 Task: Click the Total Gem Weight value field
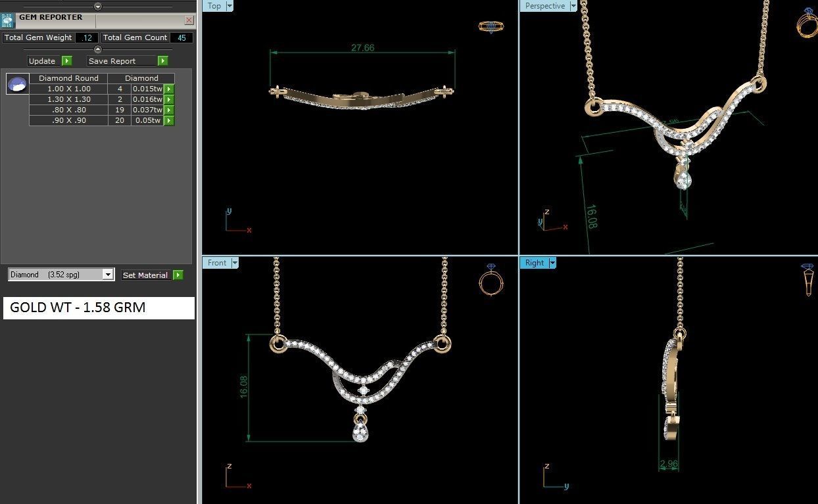(x=87, y=37)
